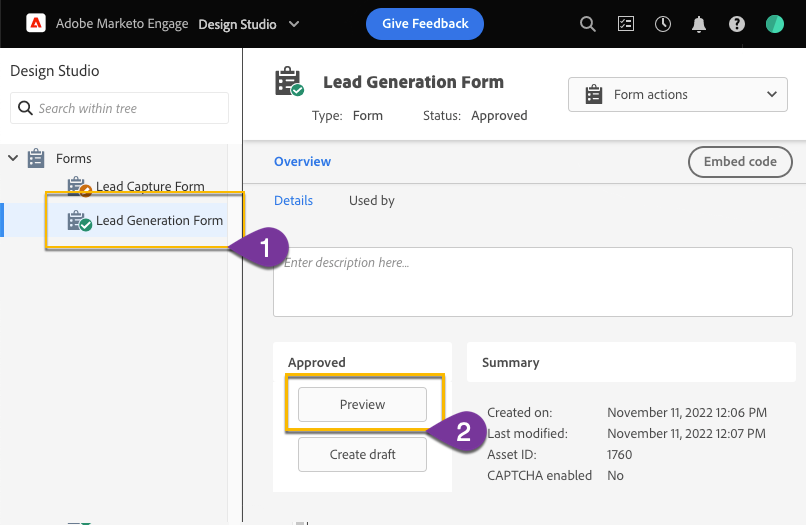
Task: Open the Form actions dropdown
Action: click(x=677, y=95)
